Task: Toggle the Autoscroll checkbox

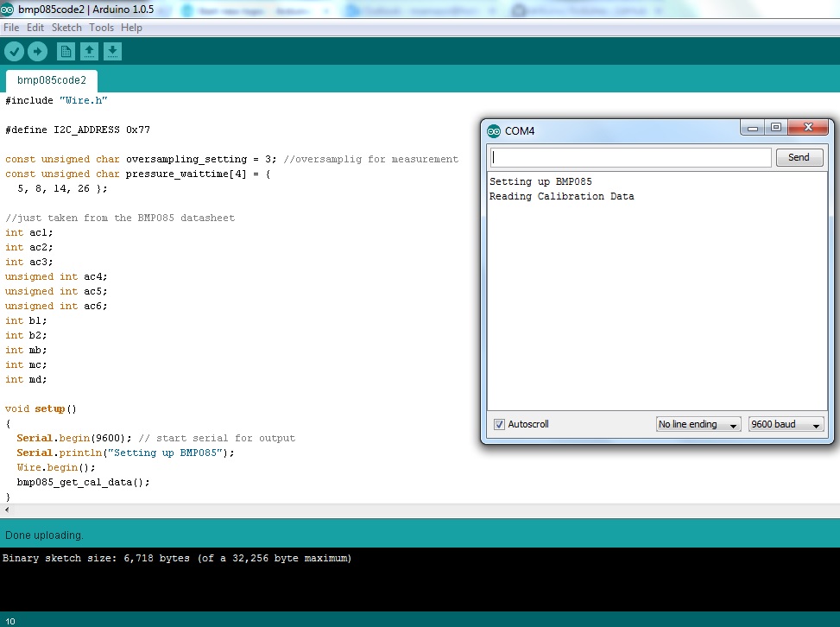Action: (499, 424)
